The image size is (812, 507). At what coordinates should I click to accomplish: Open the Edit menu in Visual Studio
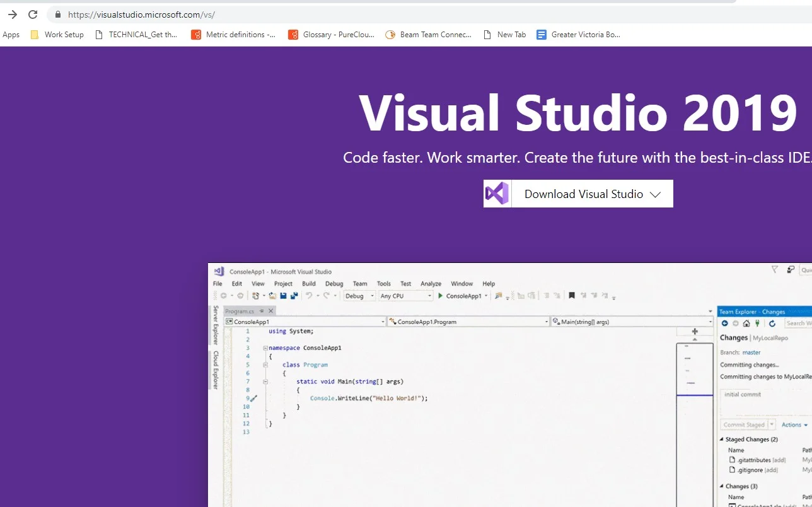(x=237, y=284)
